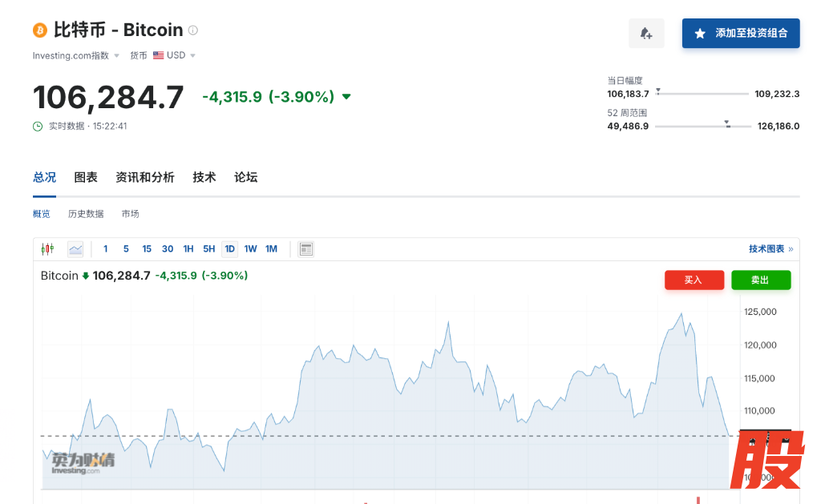This screenshot has width=821, height=504.
Task: Click the info icon beside Bitcoin title
Action: [x=192, y=30]
